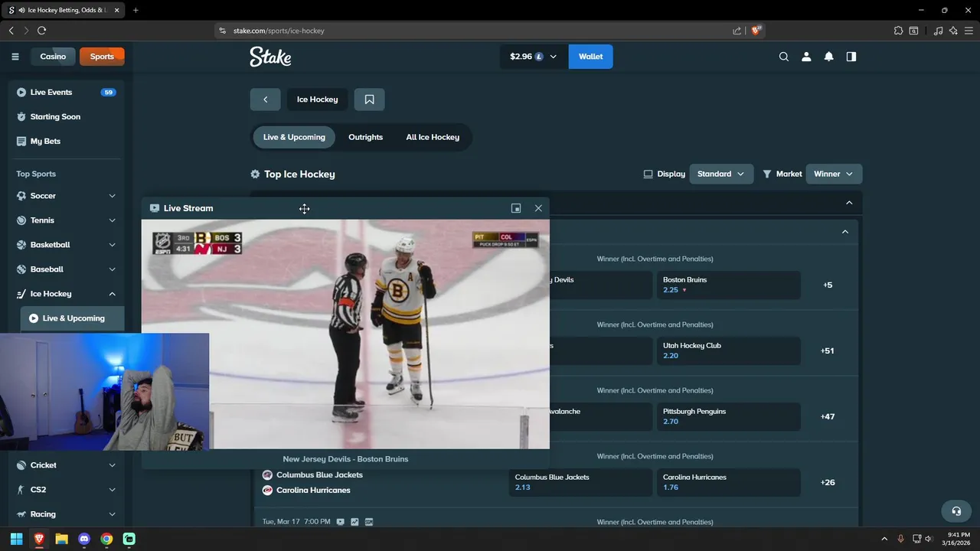980x551 pixels.
Task: Open +51 more markets for Utah game
Action: click(828, 350)
